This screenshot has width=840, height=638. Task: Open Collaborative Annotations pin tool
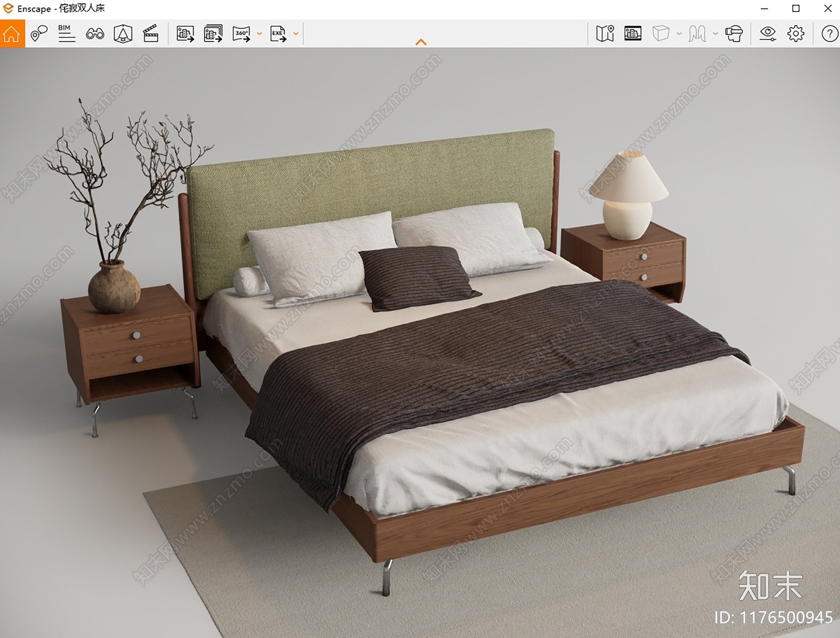[x=39, y=34]
